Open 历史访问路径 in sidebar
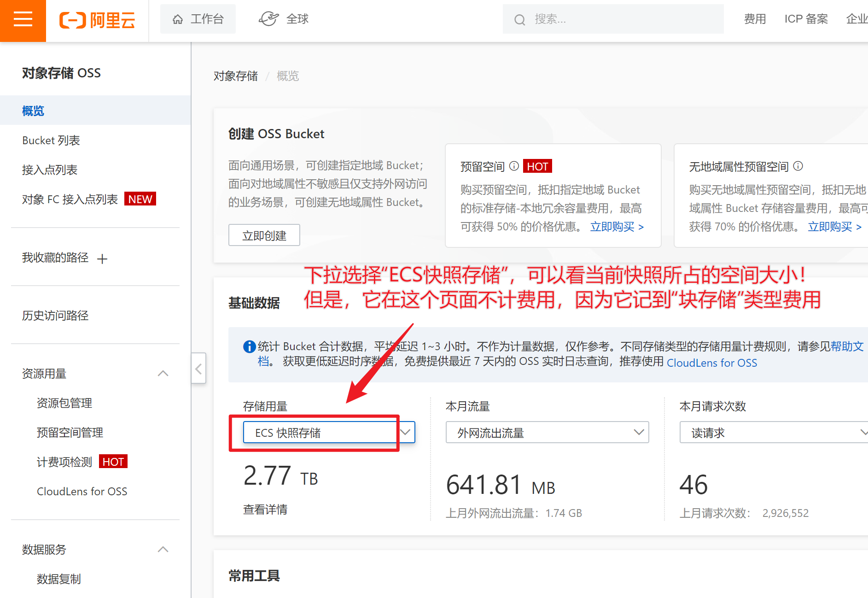This screenshot has width=868, height=598. (x=55, y=316)
